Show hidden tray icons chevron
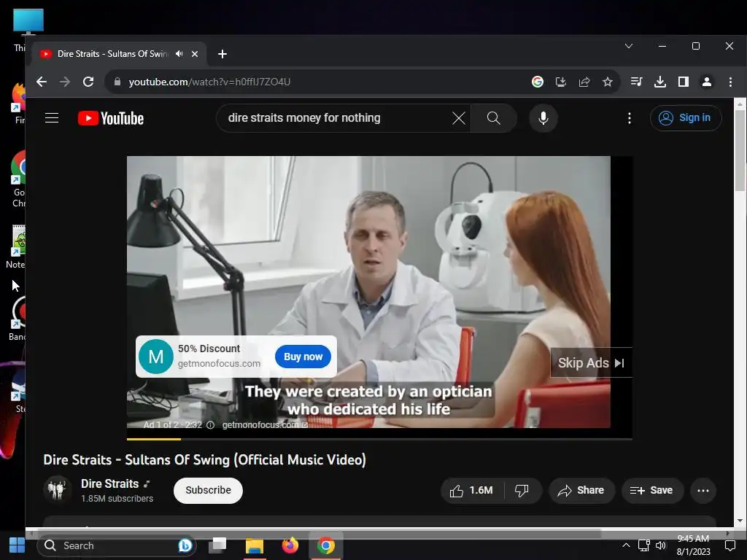 coord(626,545)
